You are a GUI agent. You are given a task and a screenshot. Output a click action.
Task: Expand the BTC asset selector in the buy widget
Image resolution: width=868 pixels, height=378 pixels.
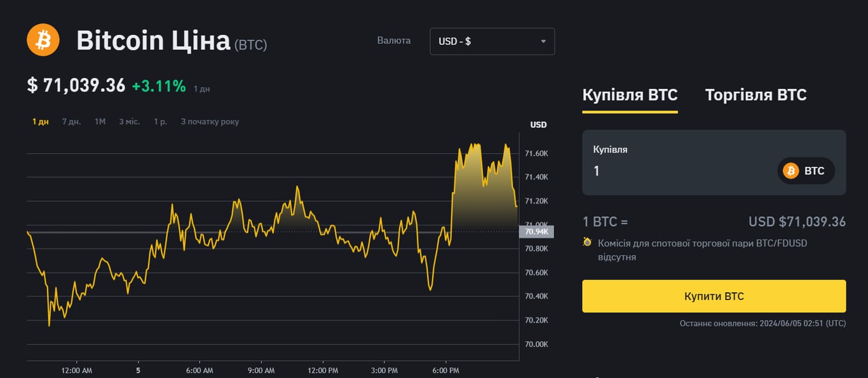[806, 171]
